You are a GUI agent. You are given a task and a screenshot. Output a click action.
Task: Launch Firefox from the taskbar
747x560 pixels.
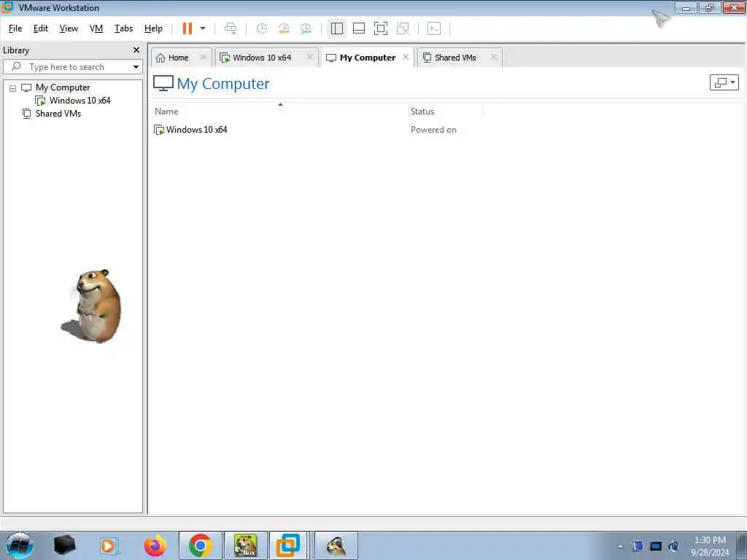tap(155, 545)
